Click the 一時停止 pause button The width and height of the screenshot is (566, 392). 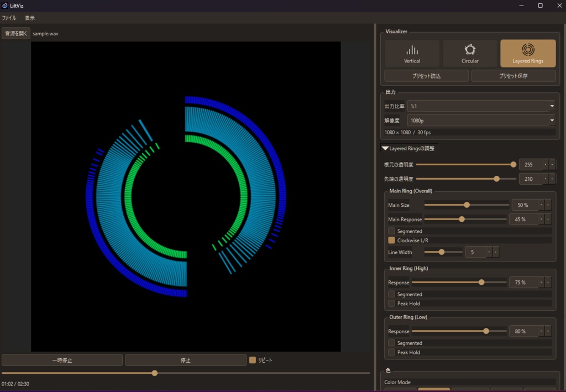62,360
